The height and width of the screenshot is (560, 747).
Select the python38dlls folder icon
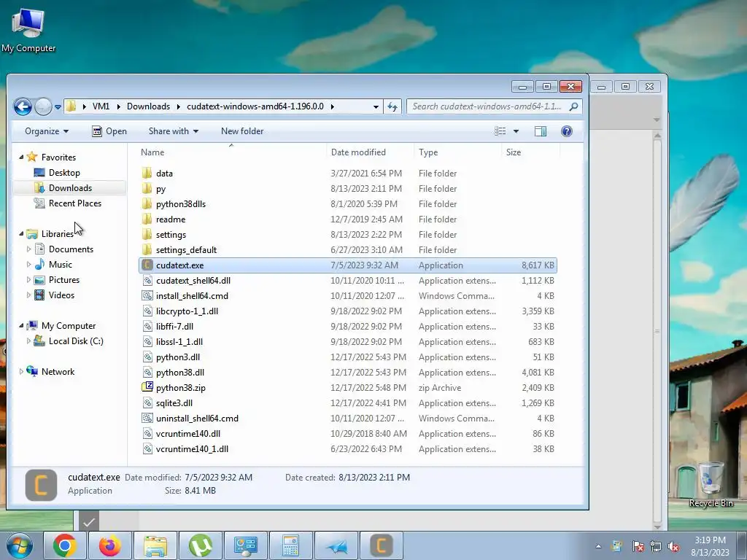tap(147, 204)
